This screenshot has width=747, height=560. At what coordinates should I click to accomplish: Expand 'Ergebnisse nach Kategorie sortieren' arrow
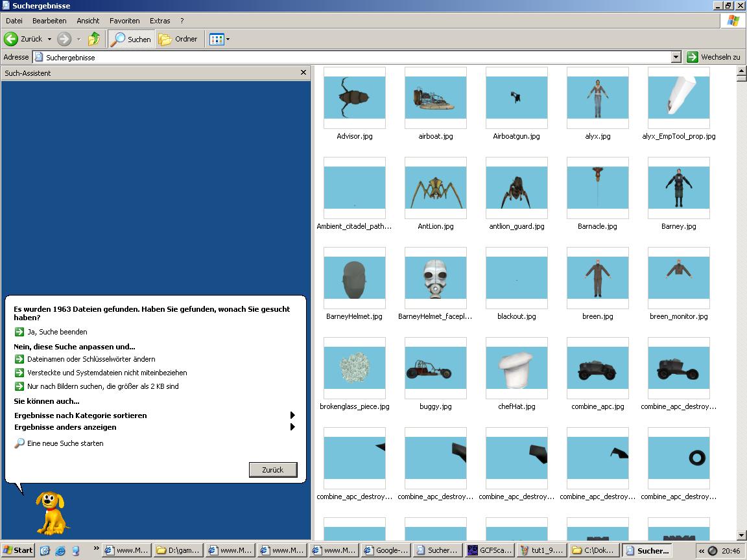(292, 415)
